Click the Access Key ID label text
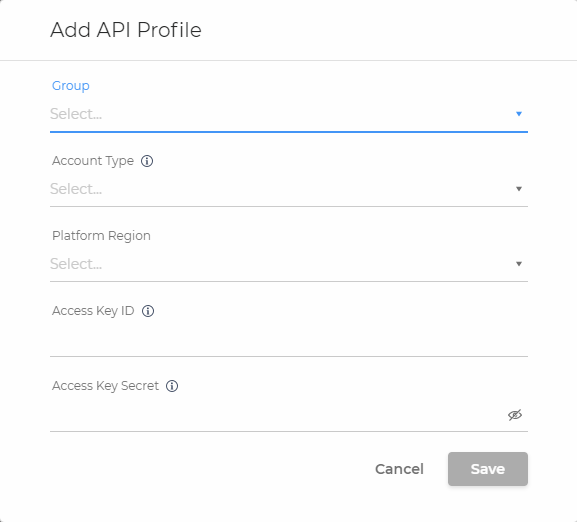 (93, 311)
